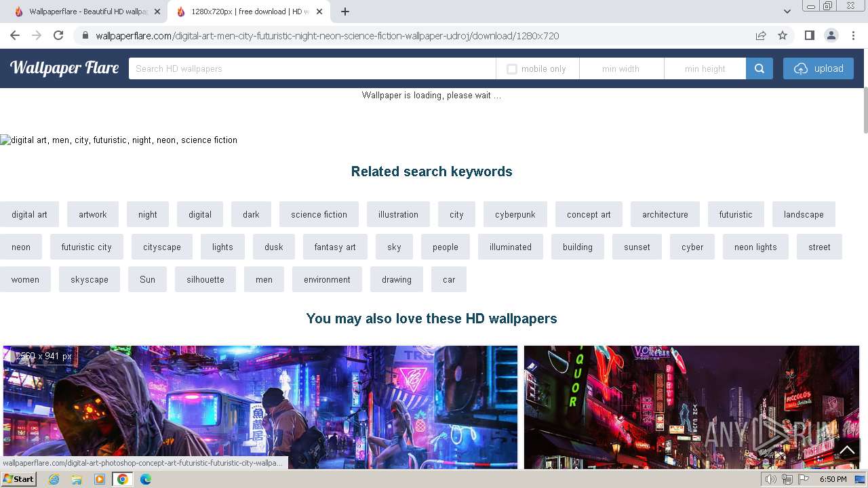Click the 'illustration' keyword tag
Screen dimensions: 868x488
[398, 214]
